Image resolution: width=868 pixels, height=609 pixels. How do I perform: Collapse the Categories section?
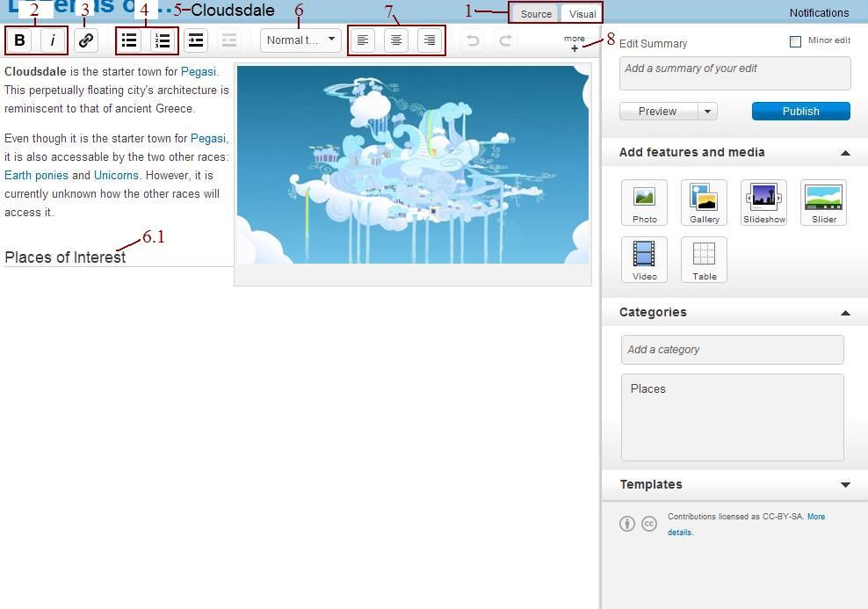point(845,313)
